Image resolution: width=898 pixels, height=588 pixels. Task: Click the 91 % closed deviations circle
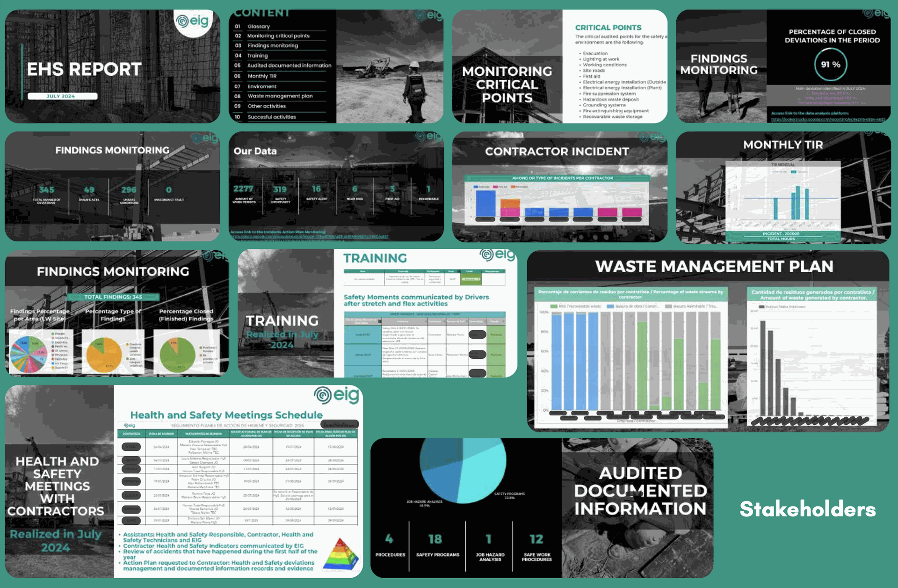(831, 65)
